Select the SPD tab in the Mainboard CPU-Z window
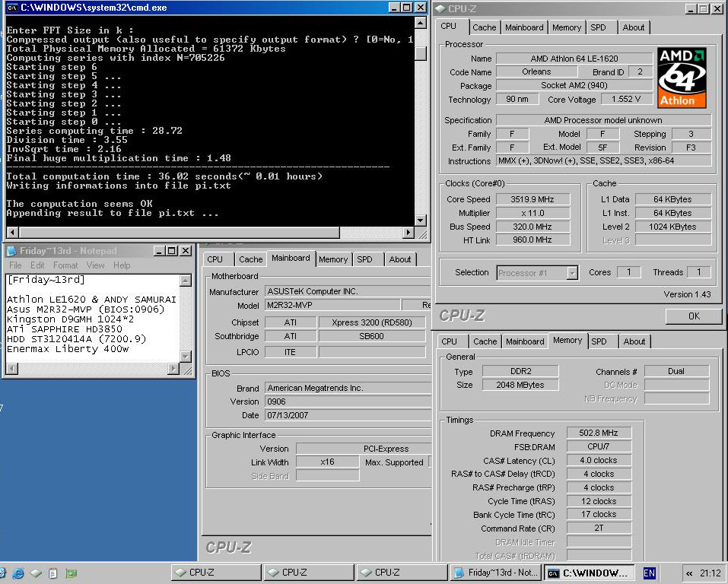The width and height of the screenshot is (728, 584). [x=365, y=259]
